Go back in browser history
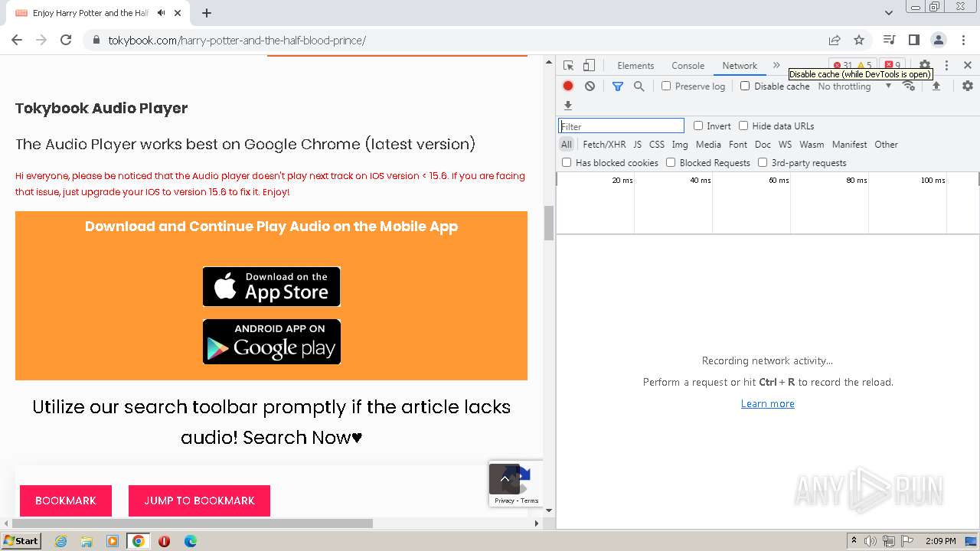This screenshot has width=980, height=551. [x=17, y=40]
